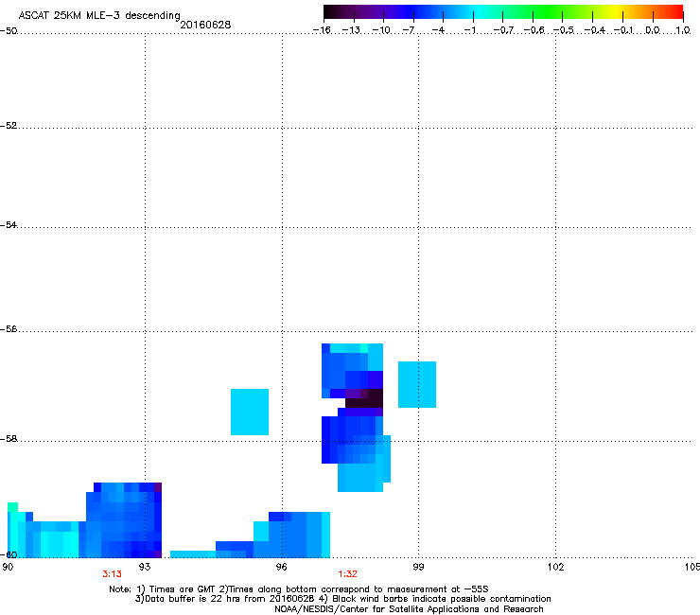700x615 pixels.
Task: Click the blue data block at 93E near -60
Action: 124,519
